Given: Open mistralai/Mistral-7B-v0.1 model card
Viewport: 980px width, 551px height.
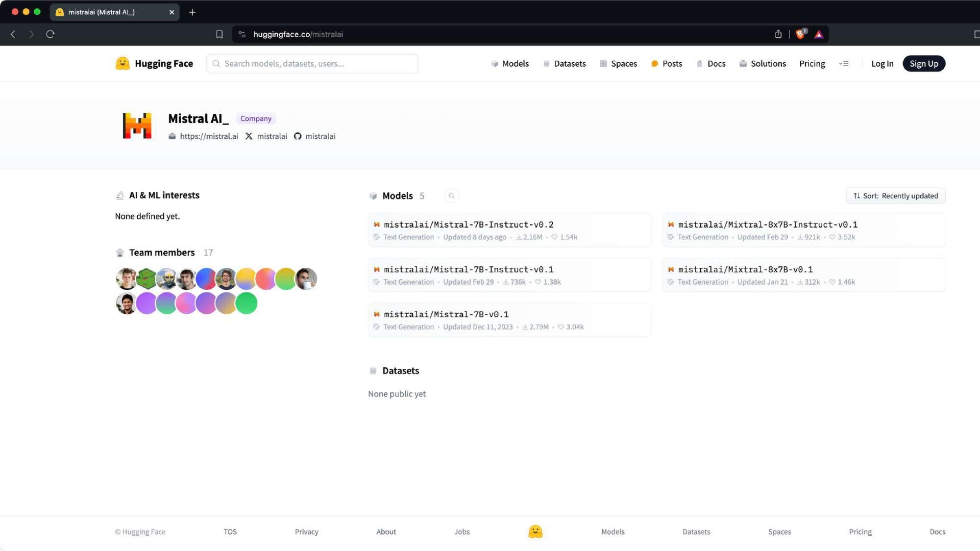Looking at the screenshot, I should (x=509, y=320).
